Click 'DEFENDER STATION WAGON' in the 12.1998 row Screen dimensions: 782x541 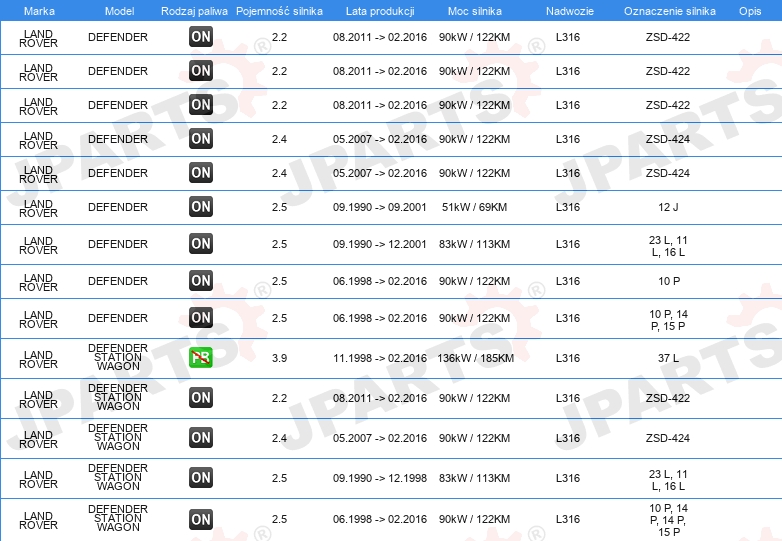tap(118, 477)
